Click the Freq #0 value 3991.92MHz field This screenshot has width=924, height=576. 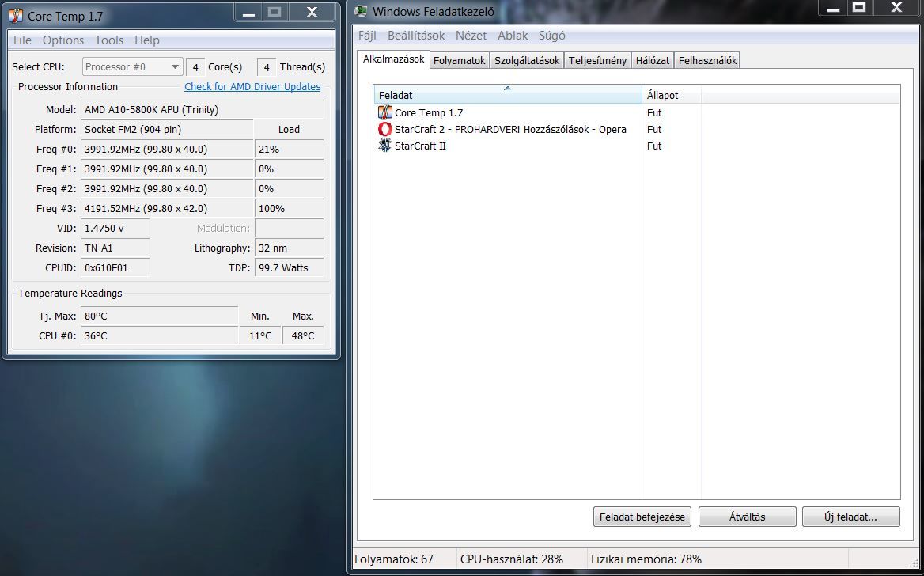pos(167,150)
